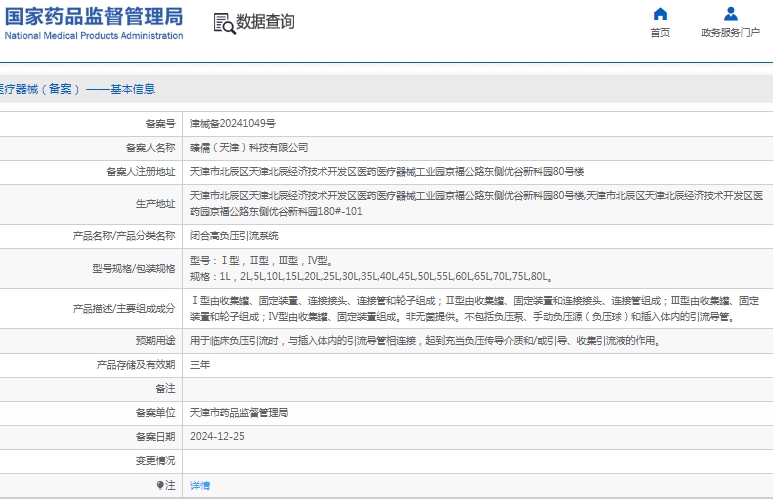
Task: Click the 备案号 field label
Action: (x=160, y=123)
